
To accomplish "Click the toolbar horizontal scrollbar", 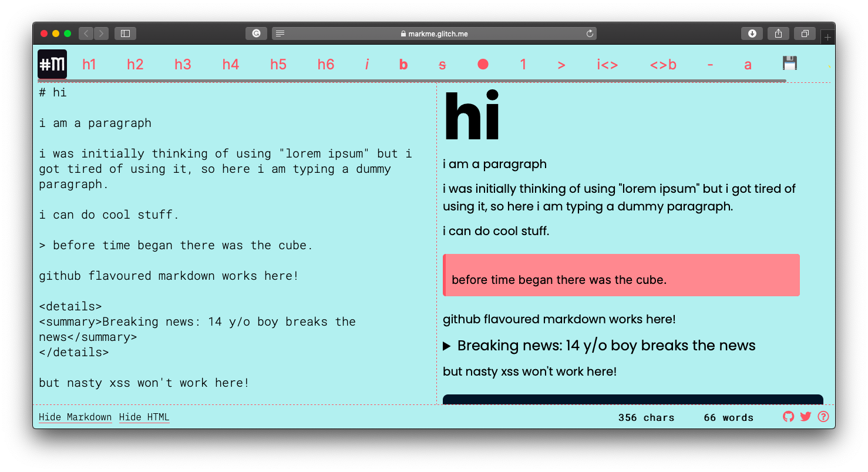I will click(412, 81).
